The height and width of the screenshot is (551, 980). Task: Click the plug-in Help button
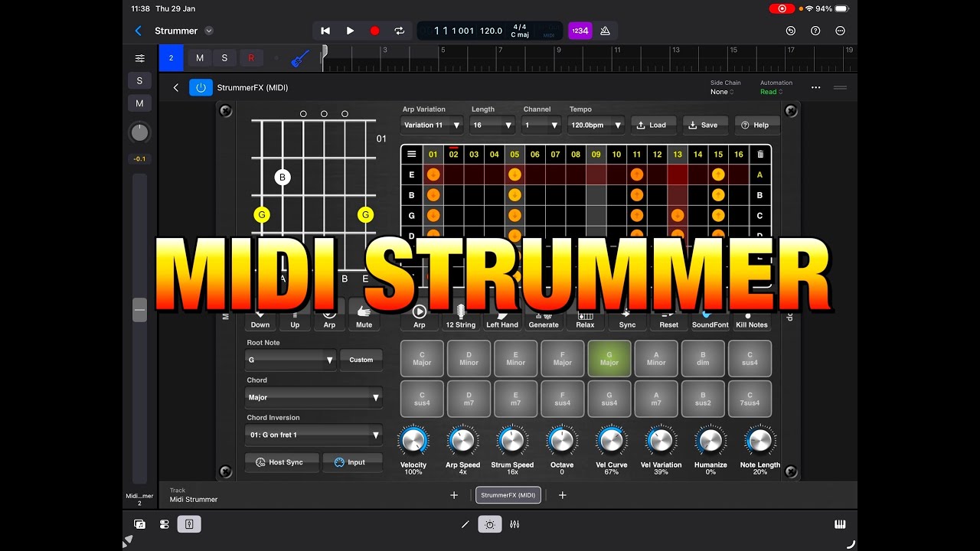(757, 125)
